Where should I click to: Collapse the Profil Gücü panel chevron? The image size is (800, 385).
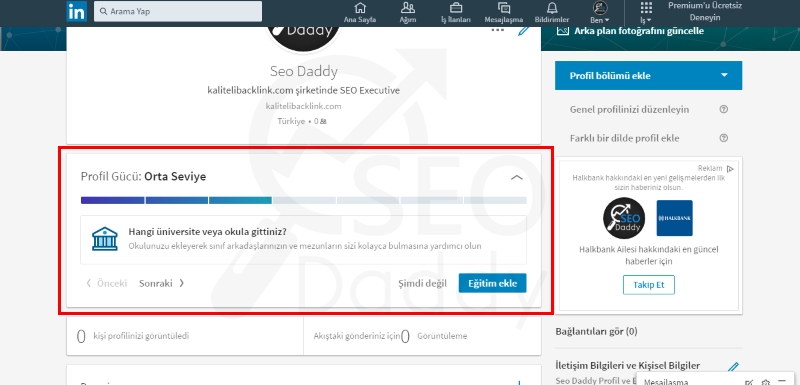pos(517,177)
